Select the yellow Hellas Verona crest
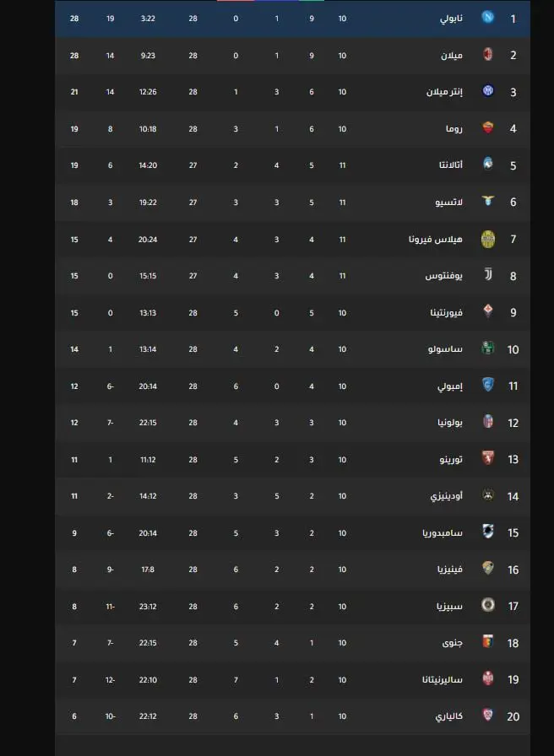This screenshot has height=756, width=554. coord(488,239)
